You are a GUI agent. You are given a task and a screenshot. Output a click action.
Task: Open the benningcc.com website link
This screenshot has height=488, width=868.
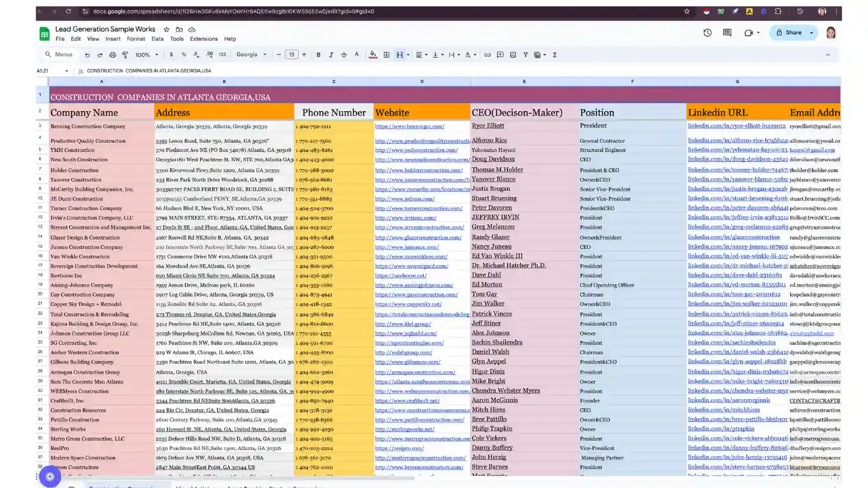pyautogui.click(x=410, y=126)
